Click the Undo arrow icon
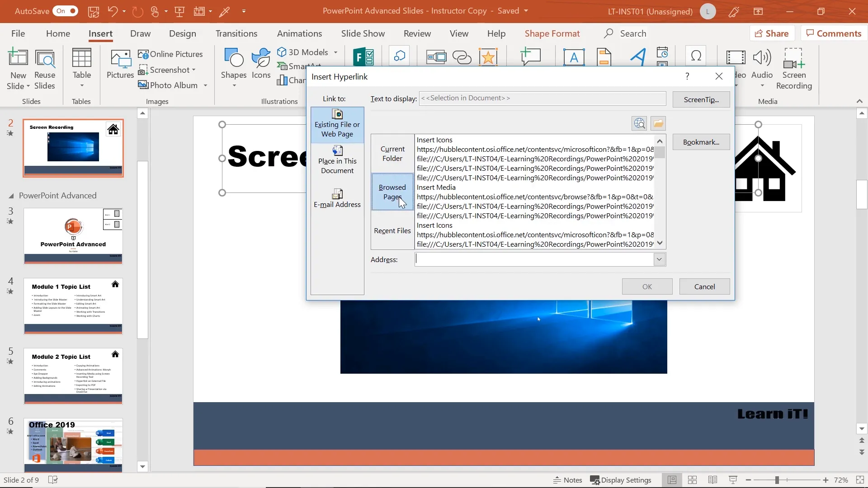This screenshot has width=868, height=488. pyautogui.click(x=113, y=11)
